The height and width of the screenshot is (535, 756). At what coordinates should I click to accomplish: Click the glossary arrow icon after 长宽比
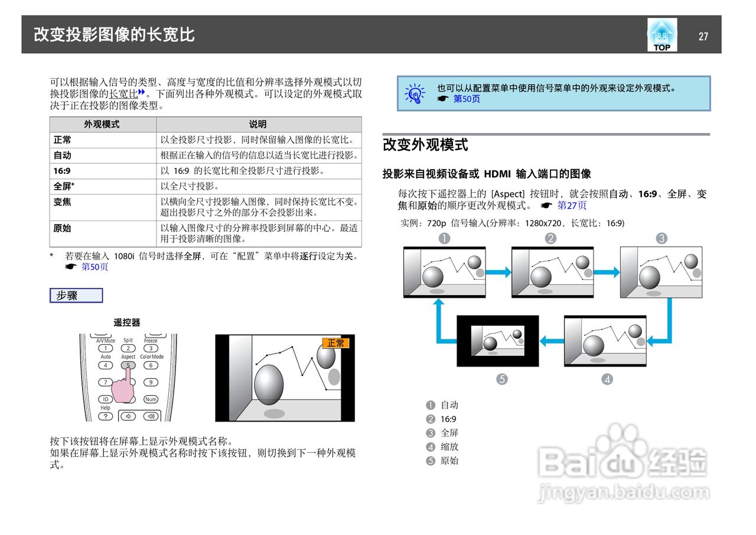141,92
